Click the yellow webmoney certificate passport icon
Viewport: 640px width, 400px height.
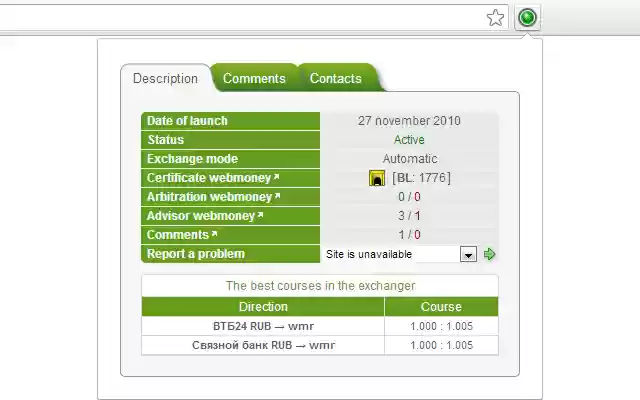[377, 178]
